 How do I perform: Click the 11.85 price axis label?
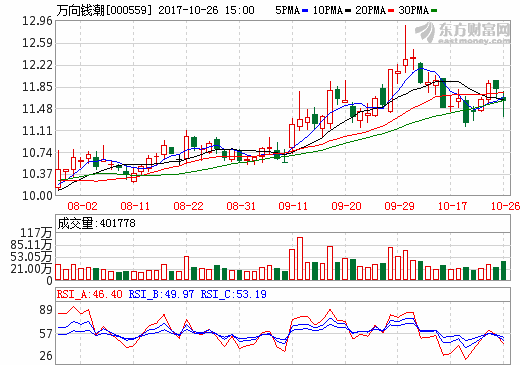click(x=37, y=87)
